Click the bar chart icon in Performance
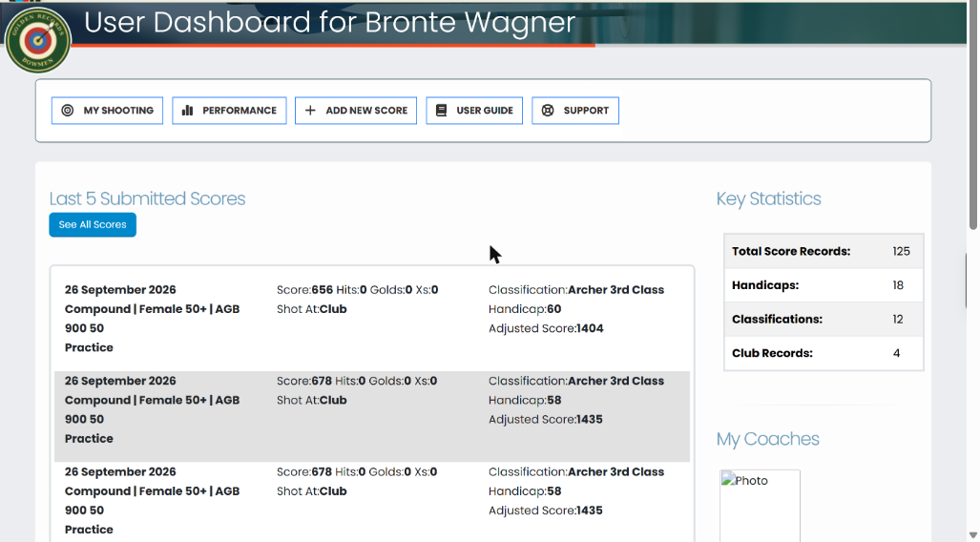 187,111
